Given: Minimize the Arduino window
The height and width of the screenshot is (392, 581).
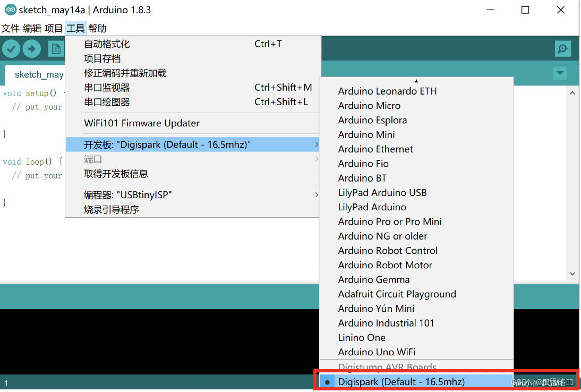Looking at the screenshot, I should pos(491,10).
